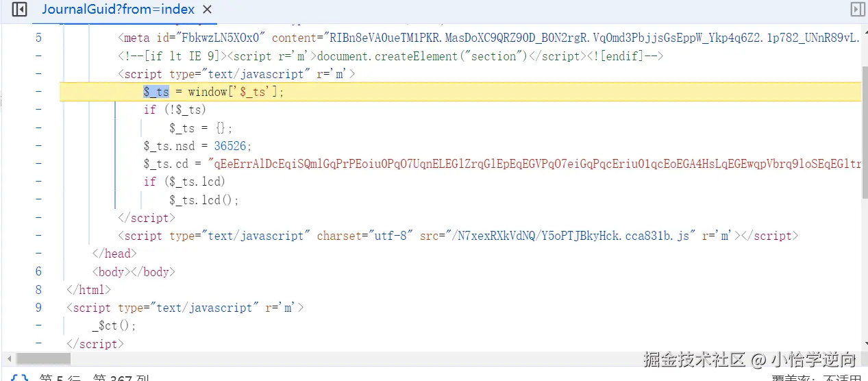Click the charset="utf-8" attribute
Screen dimensions: 868x381
pyautogui.click(x=364, y=236)
